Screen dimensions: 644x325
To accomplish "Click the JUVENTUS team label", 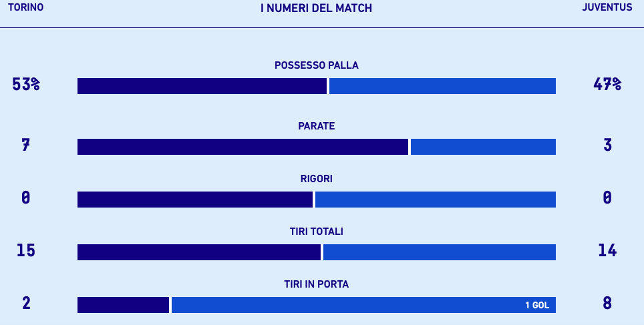I will (x=607, y=7).
